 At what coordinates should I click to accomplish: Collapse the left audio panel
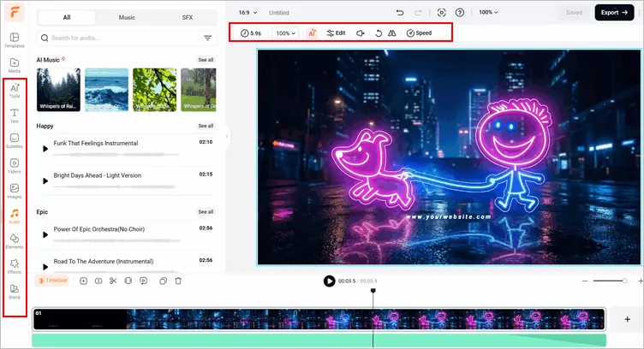click(x=227, y=136)
